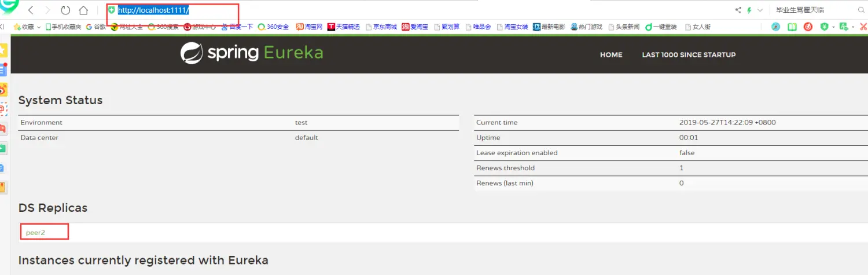868x275 pixels.
Task: Open the 天猫精选 bookmark
Action: pos(343,27)
